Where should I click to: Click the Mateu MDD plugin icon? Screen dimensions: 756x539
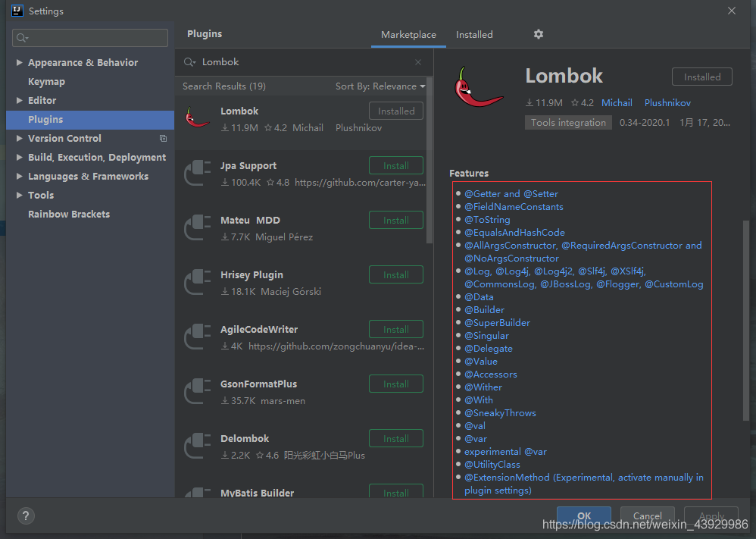[x=198, y=227]
